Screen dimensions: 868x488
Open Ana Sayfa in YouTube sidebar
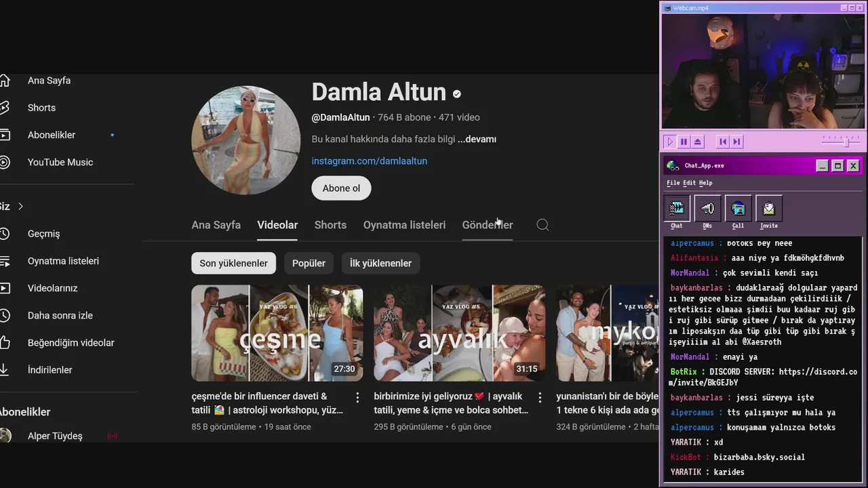point(49,81)
